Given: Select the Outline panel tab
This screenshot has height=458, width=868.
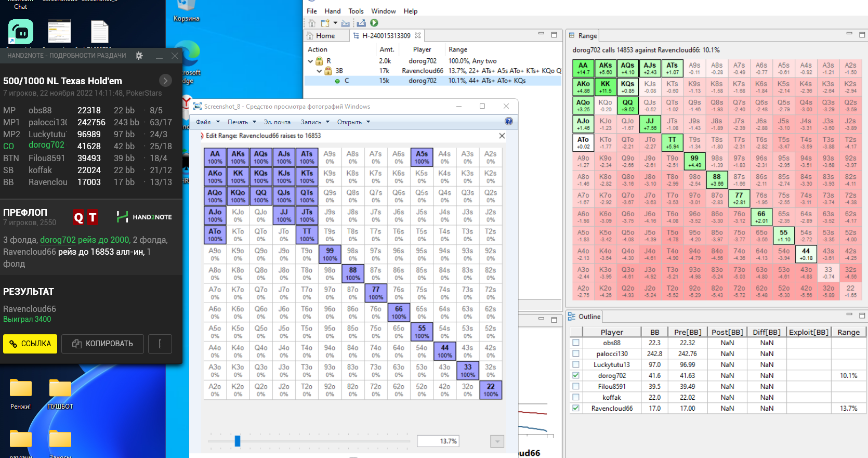Looking at the screenshot, I should coord(584,317).
